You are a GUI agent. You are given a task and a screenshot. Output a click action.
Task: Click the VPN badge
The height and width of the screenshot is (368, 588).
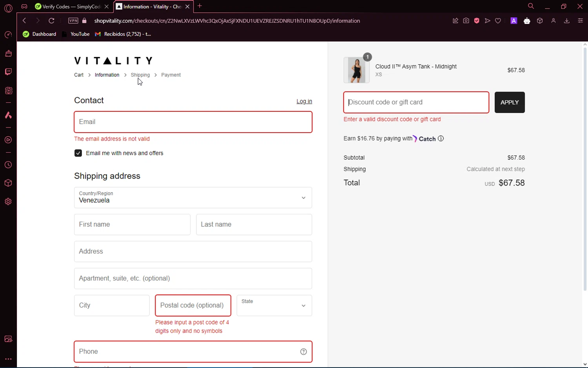[73, 21]
